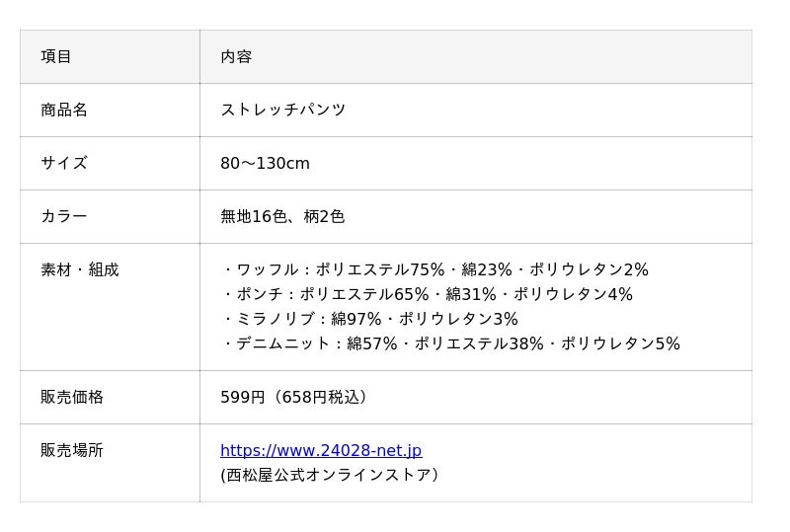Open the https://www.24028-net.jp link

320,451
